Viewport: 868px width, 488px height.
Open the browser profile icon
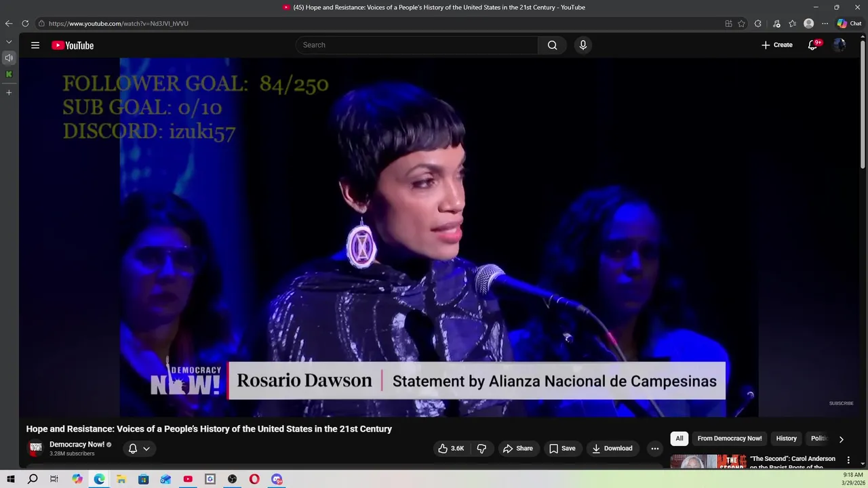(808, 24)
